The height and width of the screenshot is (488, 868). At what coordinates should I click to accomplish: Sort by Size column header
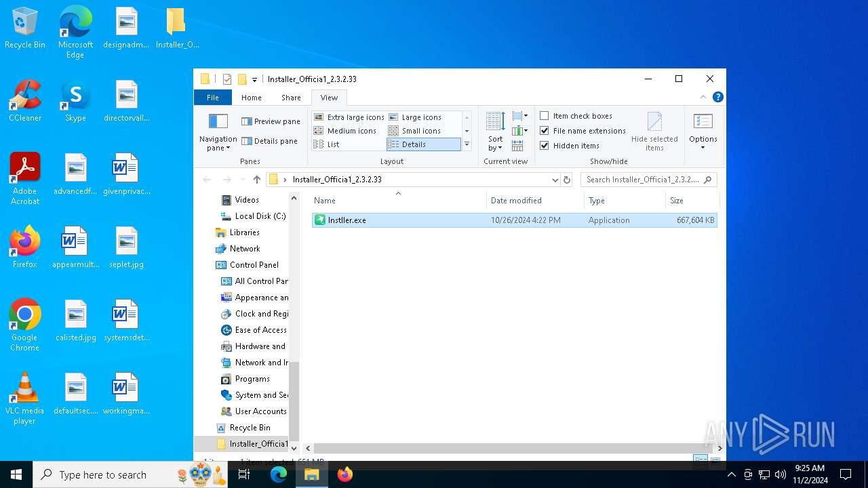click(692, 201)
